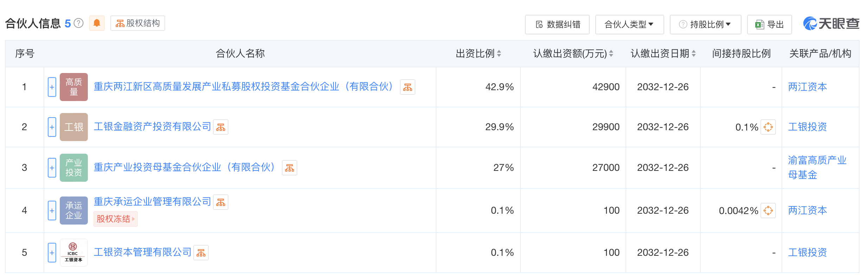Click the 导出 export button
The image size is (868, 280).
[769, 25]
